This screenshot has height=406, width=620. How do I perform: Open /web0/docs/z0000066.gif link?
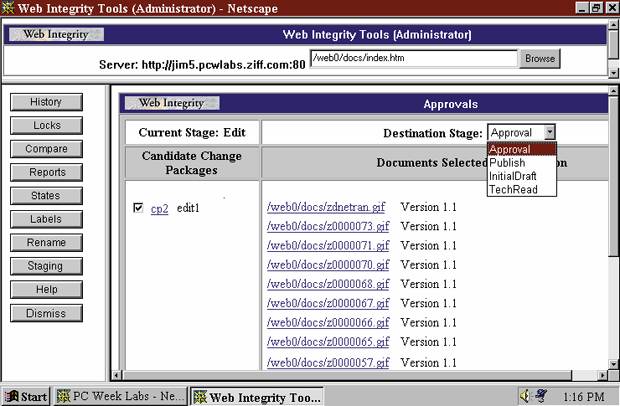click(x=328, y=323)
